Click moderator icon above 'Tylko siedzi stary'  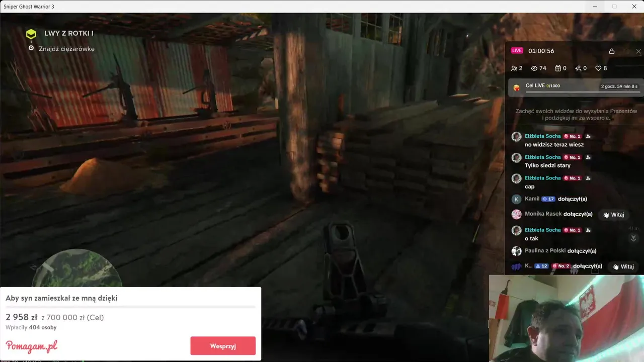click(588, 157)
